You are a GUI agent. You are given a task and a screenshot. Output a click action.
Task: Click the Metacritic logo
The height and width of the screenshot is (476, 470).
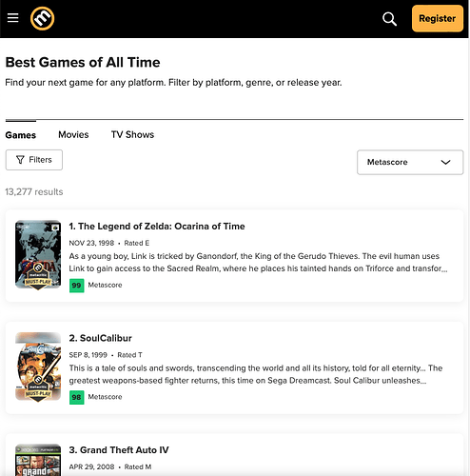point(42,18)
